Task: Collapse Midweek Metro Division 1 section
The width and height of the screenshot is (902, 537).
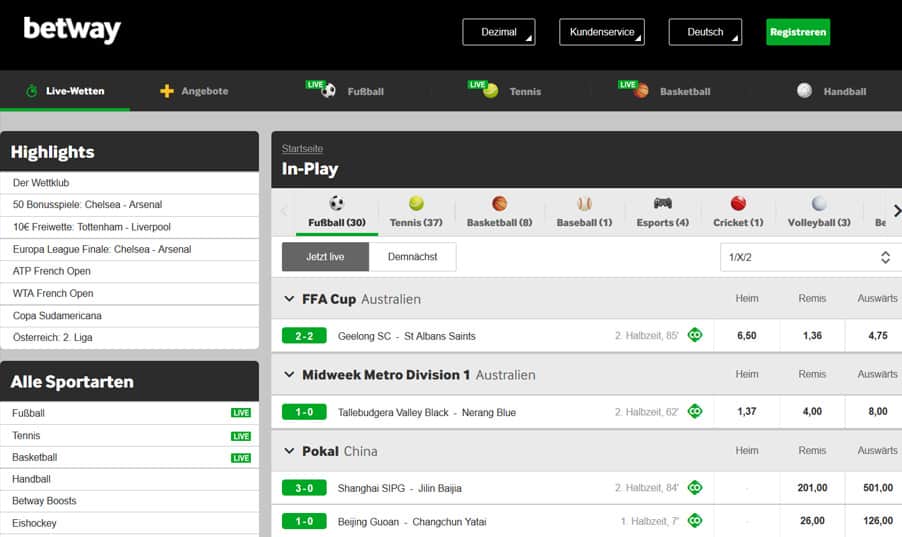Action: pos(289,375)
